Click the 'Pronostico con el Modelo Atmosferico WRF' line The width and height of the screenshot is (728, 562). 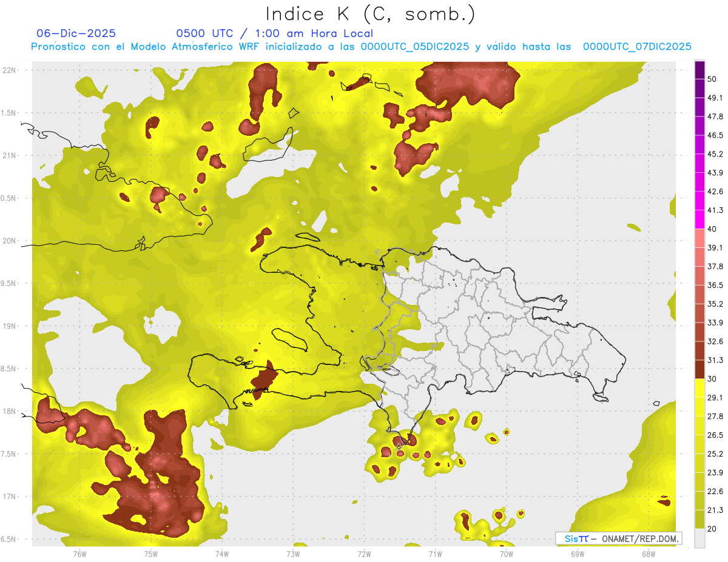[361, 47]
